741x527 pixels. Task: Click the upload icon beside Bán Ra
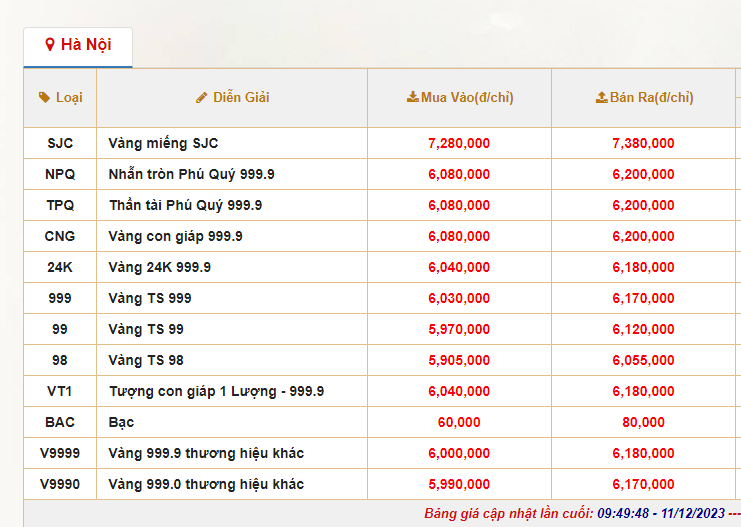(601, 97)
